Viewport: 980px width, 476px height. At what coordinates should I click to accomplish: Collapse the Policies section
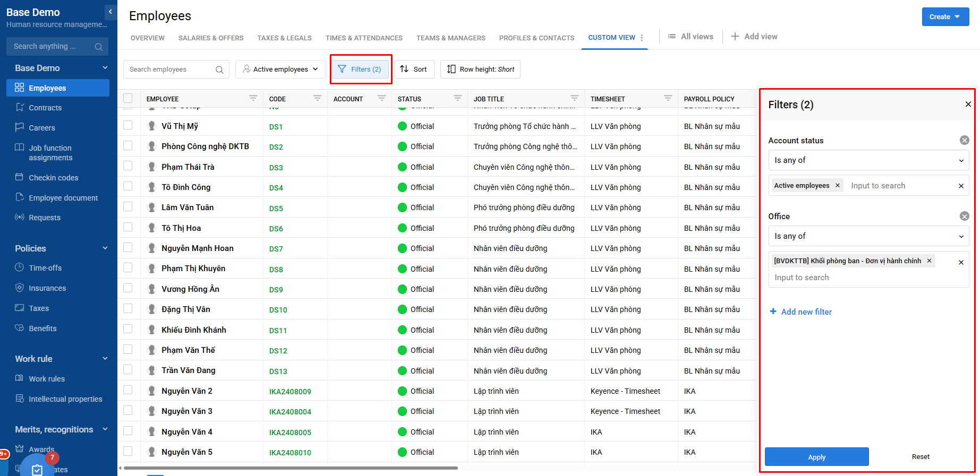105,248
